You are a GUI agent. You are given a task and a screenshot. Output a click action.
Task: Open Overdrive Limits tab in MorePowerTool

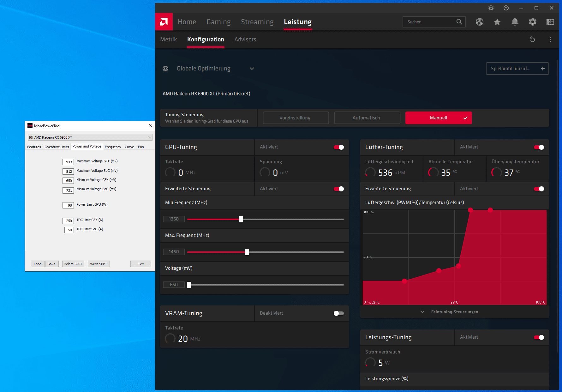coord(57,147)
